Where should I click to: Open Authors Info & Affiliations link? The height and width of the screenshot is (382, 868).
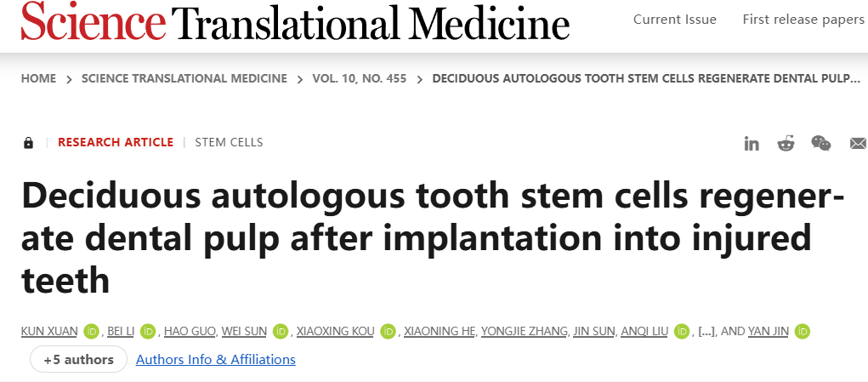click(216, 360)
